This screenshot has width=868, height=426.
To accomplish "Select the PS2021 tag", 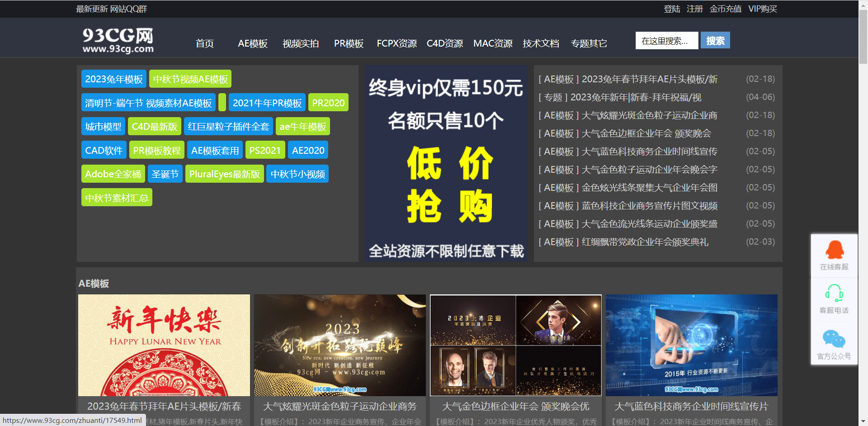I will (x=265, y=150).
